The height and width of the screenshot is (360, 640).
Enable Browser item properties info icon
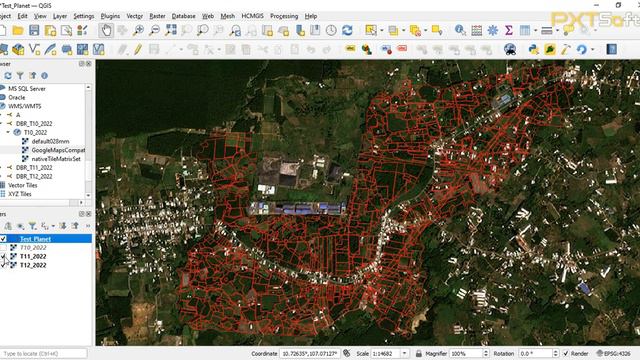[x=44, y=76]
